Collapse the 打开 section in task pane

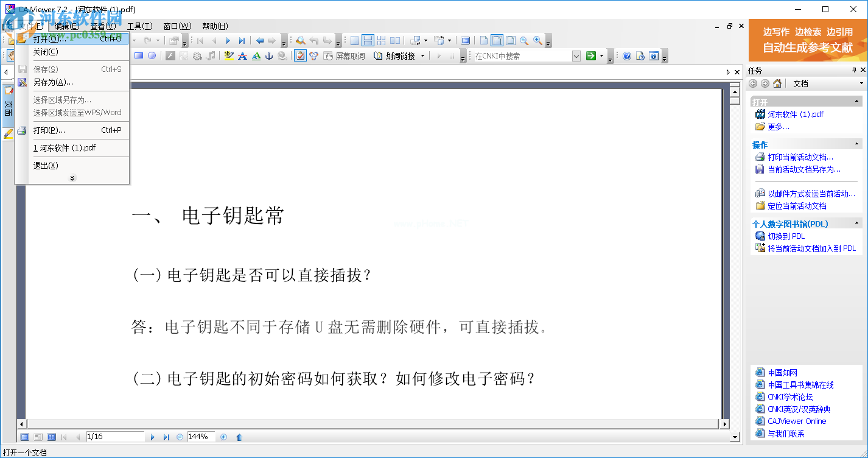[x=858, y=101]
